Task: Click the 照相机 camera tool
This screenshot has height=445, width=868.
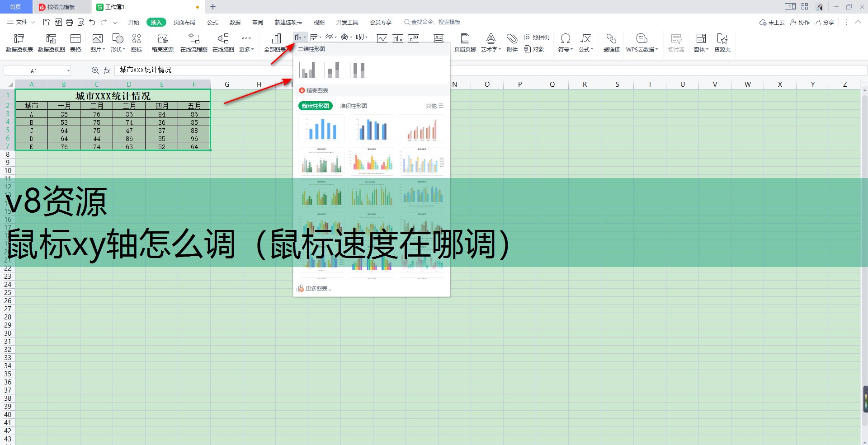Action: (x=537, y=37)
